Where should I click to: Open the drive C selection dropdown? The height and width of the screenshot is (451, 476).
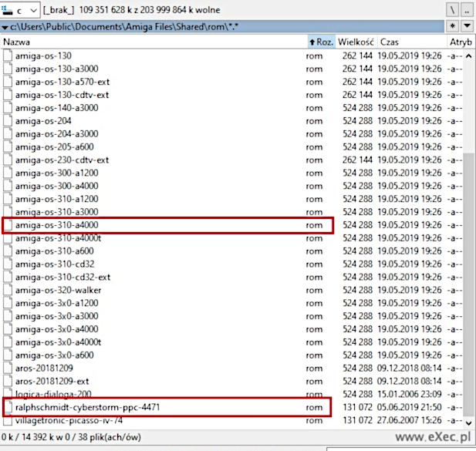pyautogui.click(x=20, y=10)
